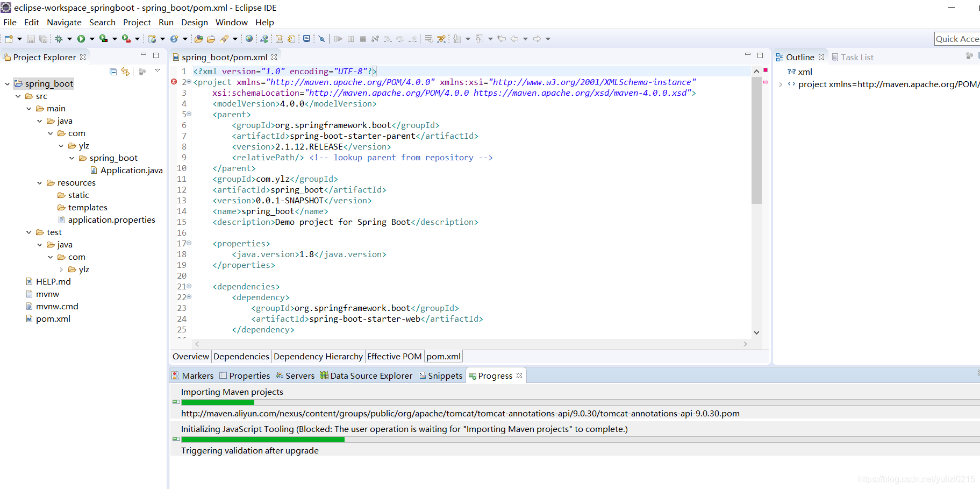Click the editor vertical scrollbar thumb
The width and height of the screenshot is (980, 489).
click(x=756, y=141)
